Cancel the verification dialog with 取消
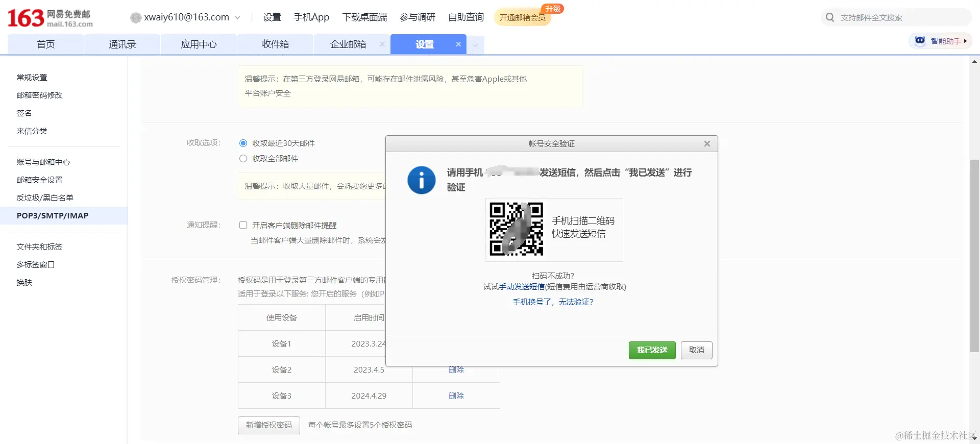This screenshot has width=980, height=444. (696, 350)
